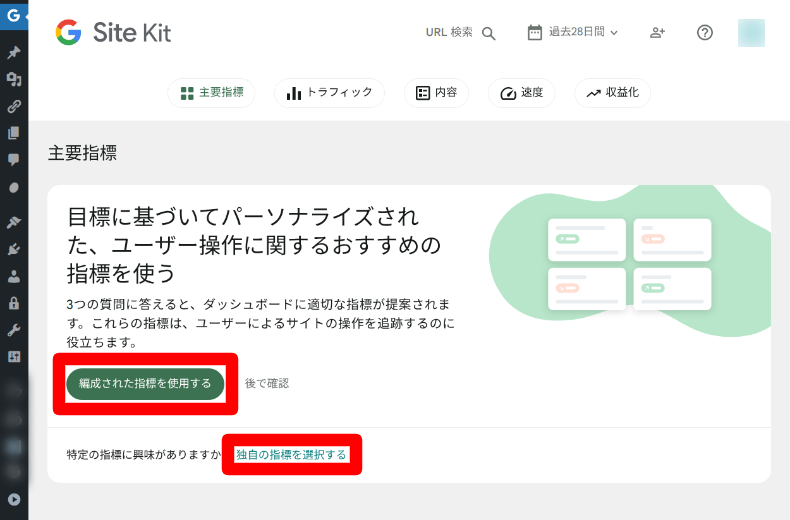Open the Appearance paintbrush icon
This screenshot has height=520, width=790.
click(14, 222)
